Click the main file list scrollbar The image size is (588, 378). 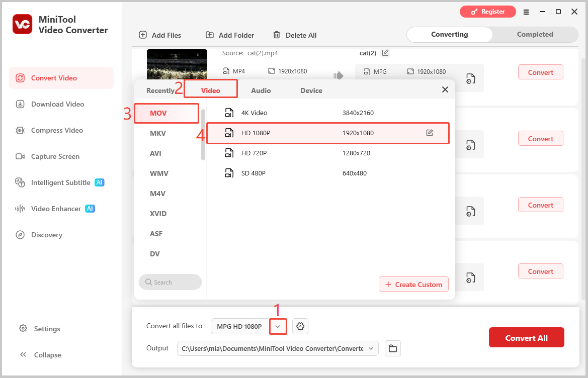583,178
